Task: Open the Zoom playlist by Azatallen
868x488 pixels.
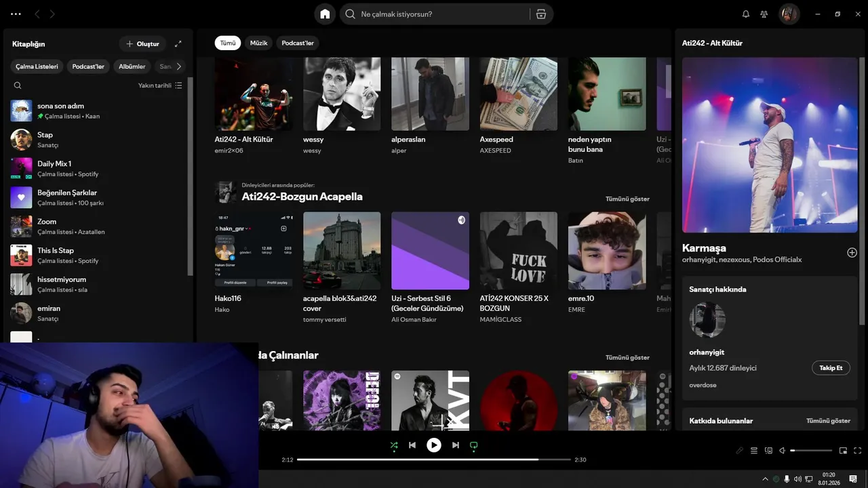Action: tap(97, 226)
